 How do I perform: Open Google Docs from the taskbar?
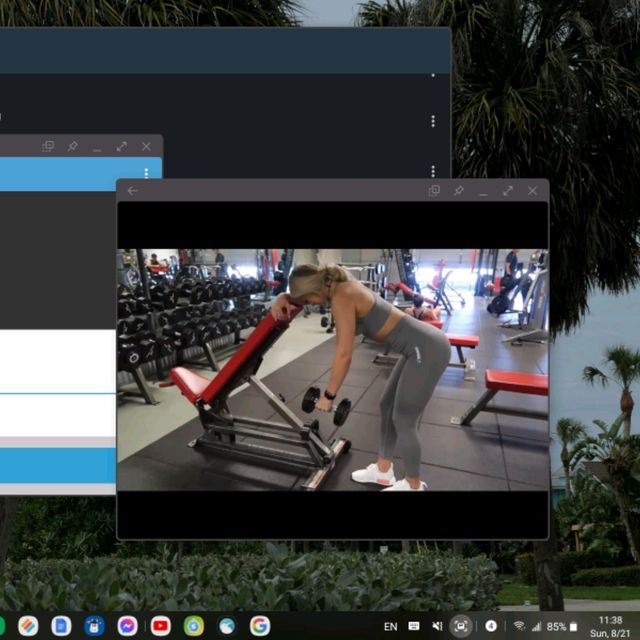(x=61, y=626)
